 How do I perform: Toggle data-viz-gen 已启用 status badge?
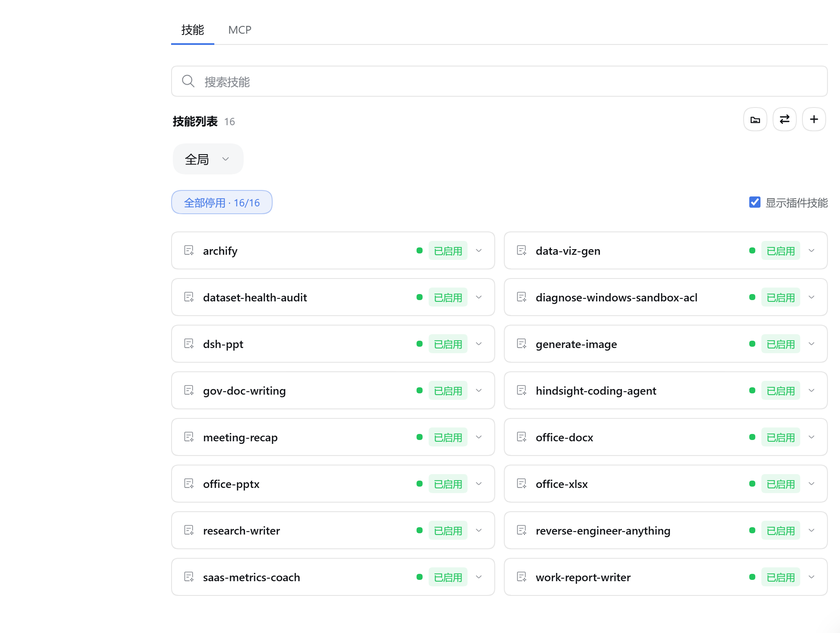point(781,251)
